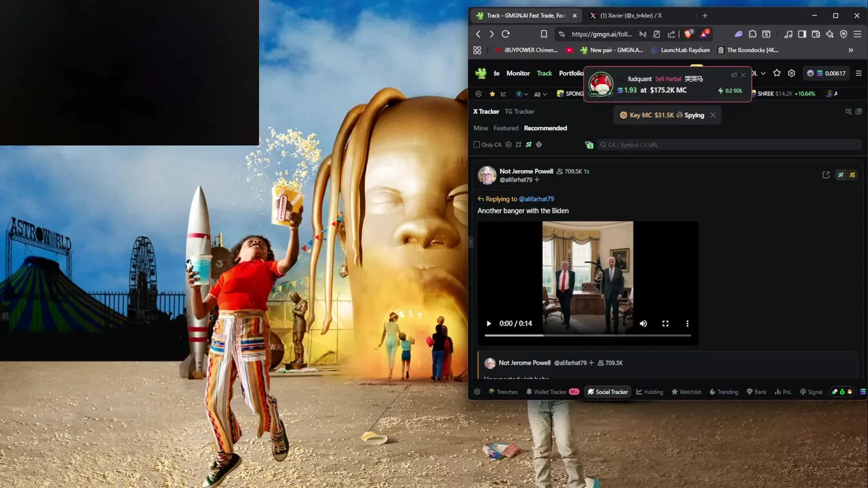Screen dimensions: 868x488
Task: Open Watchlist in bottom bar
Action: 686,392
